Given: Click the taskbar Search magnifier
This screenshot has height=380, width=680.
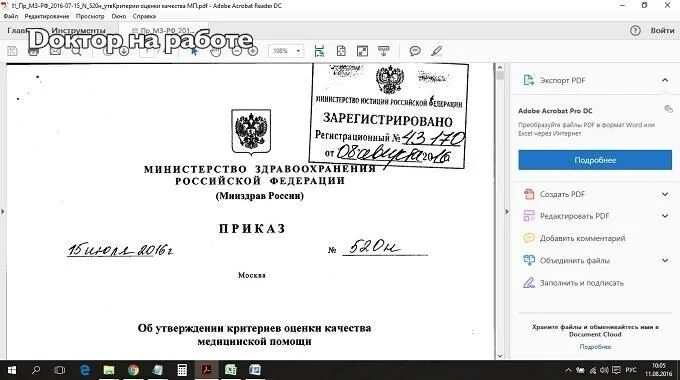Looking at the screenshot, I should click(36, 370).
